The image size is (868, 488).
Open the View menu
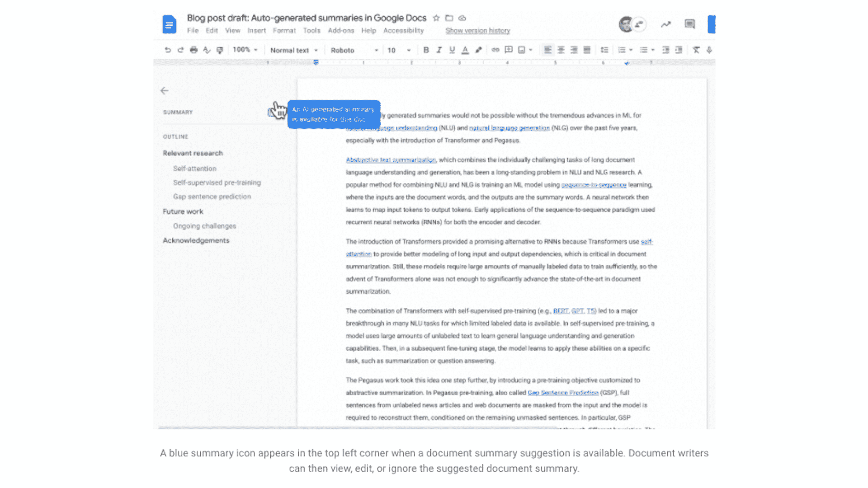pyautogui.click(x=233, y=31)
